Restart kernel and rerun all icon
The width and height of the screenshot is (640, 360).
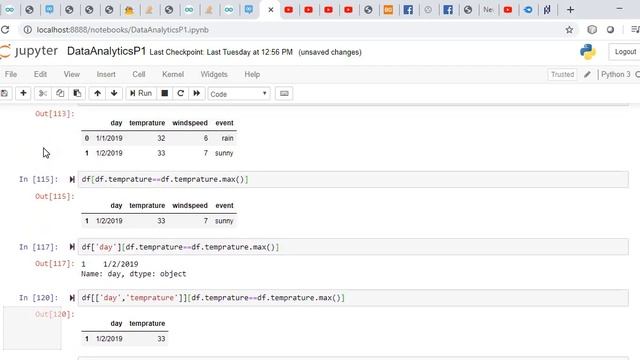197,93
